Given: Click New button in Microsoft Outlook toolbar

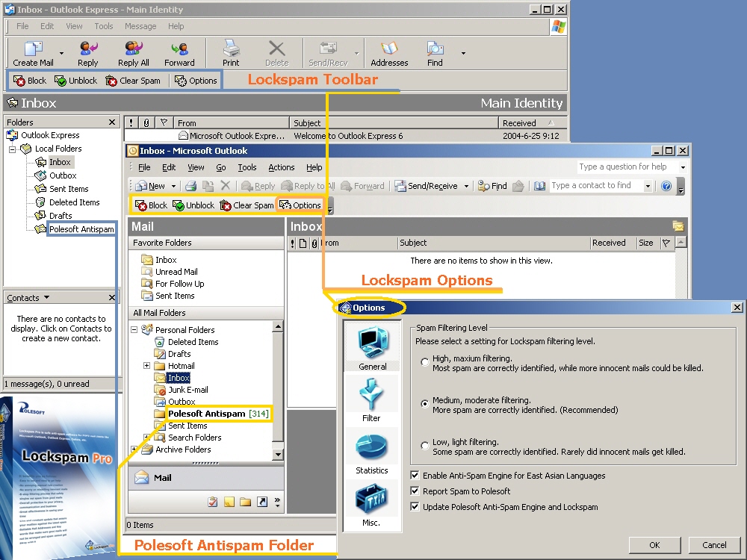Looking at the screenshot, I should [151, 186].
